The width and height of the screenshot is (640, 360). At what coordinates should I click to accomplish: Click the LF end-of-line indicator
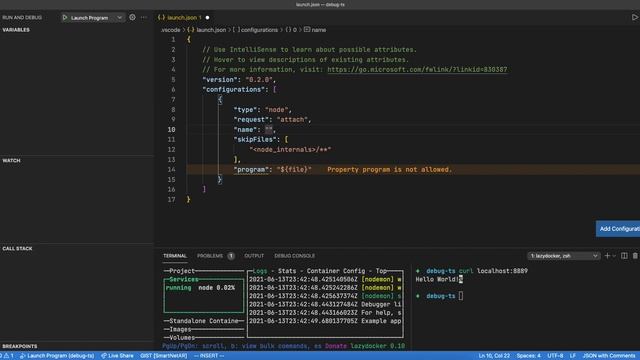coord(573,356)
